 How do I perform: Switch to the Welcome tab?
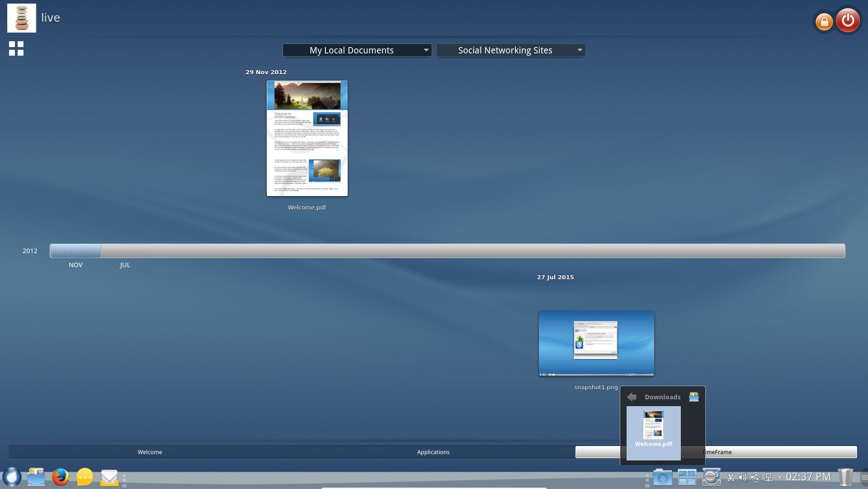click(x=150, y=452)
